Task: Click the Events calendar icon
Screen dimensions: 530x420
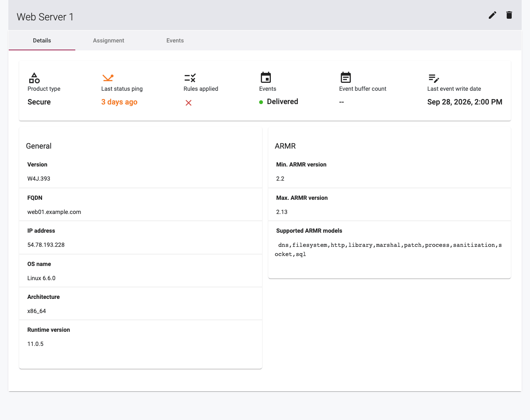Action: point(266,77)
